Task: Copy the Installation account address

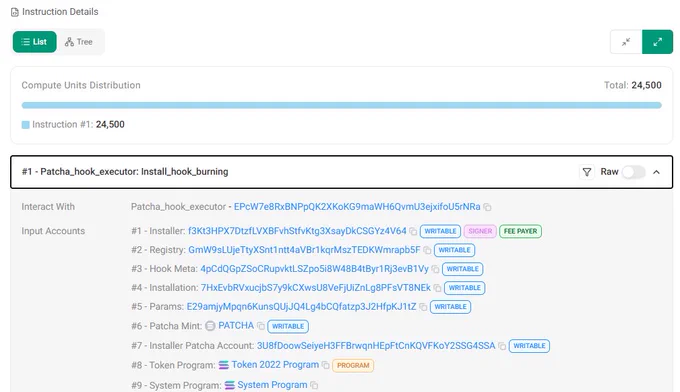Action: 438,288
